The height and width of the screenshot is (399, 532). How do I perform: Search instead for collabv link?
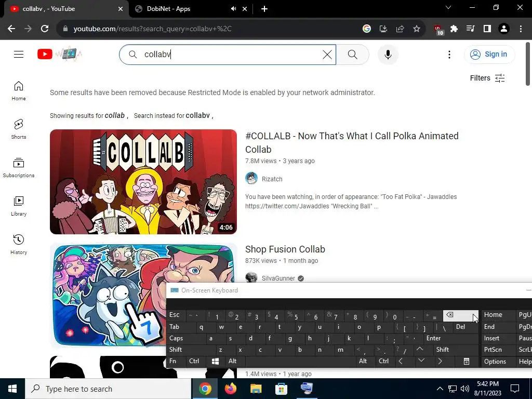199,115
